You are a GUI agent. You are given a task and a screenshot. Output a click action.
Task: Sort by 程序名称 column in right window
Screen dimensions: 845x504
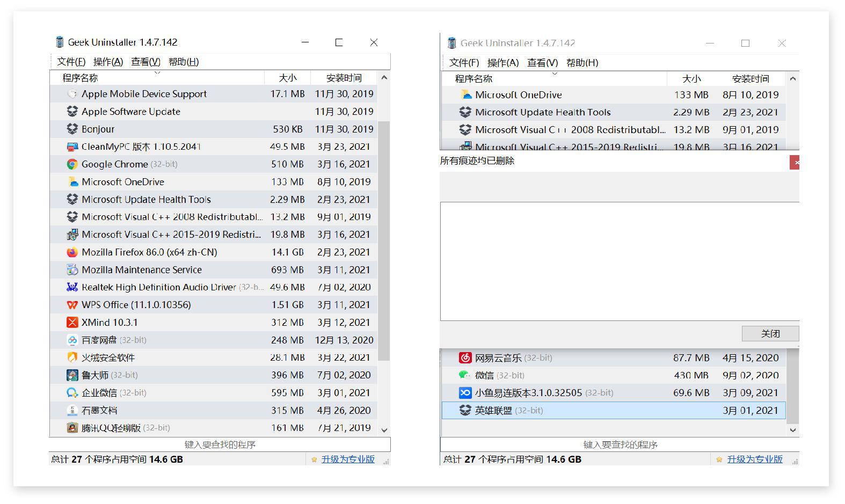point(554,79)
